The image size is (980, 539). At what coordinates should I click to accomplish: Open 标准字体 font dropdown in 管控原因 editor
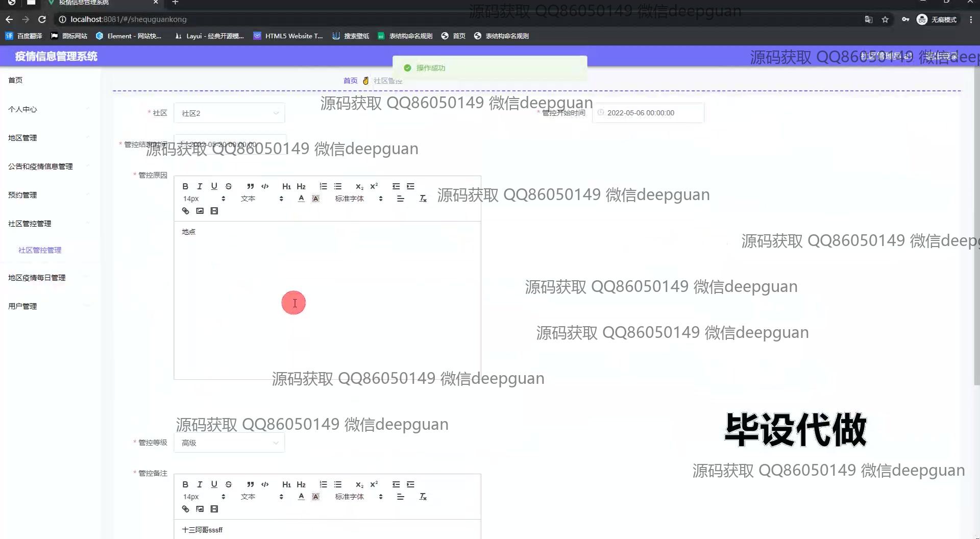pyautogui.click(x=359, y=199)
